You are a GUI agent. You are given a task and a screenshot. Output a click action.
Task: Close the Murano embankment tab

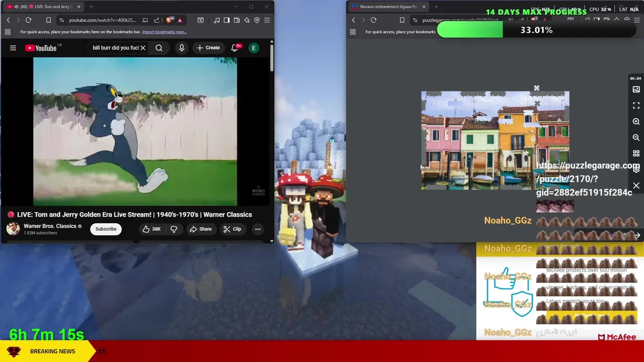pyautogui.click(x=424, y=7)
